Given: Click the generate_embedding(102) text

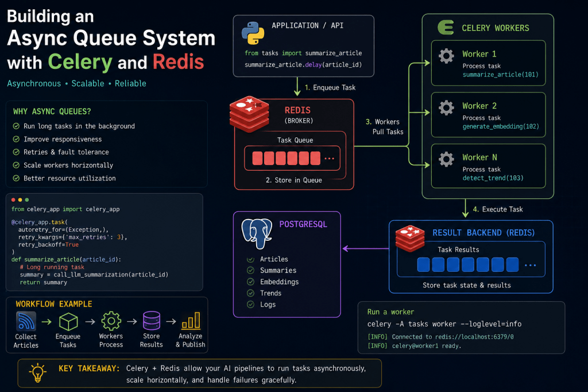Looking at the screenshot, I should 501,126.
